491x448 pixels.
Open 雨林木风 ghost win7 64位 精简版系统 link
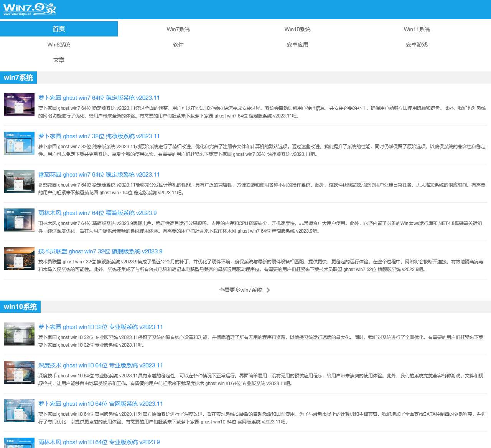(97, 213)
